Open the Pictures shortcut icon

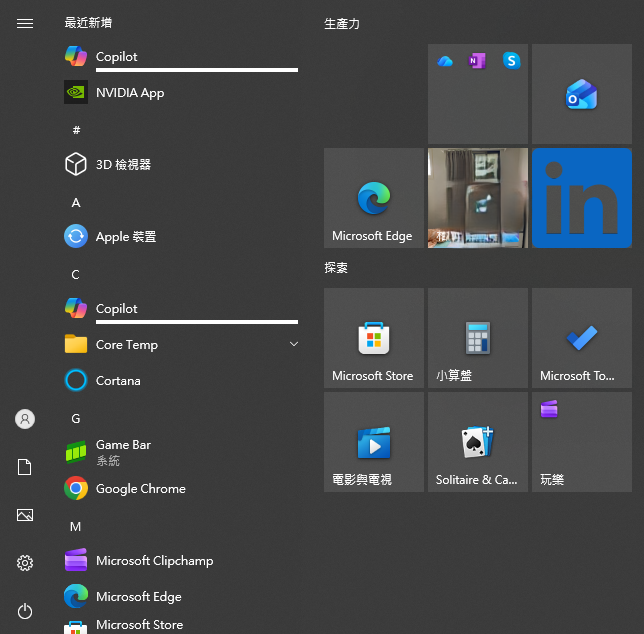pos(25,515)
